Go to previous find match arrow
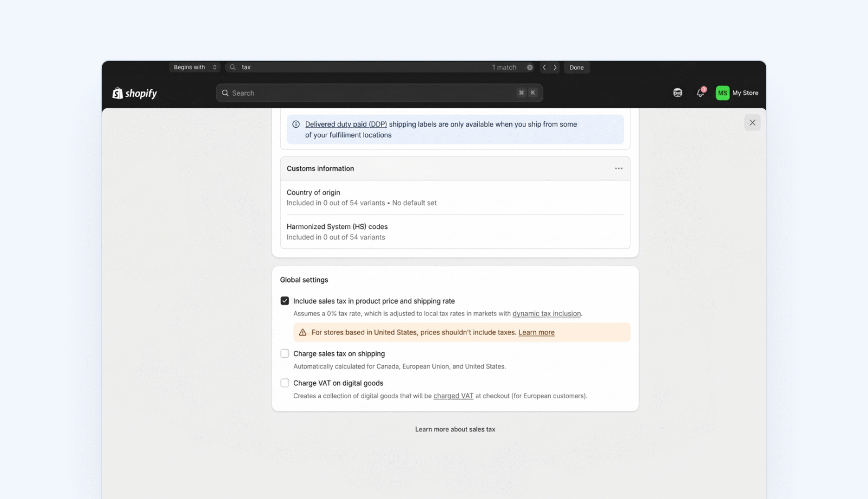The width and height of the screenshot is (868, 499). point(544,68)
